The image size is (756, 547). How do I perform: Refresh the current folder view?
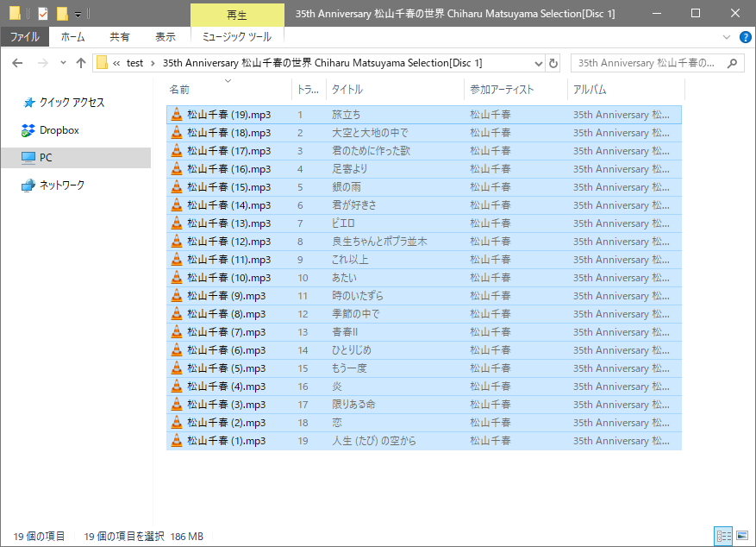tap(553, 63)
